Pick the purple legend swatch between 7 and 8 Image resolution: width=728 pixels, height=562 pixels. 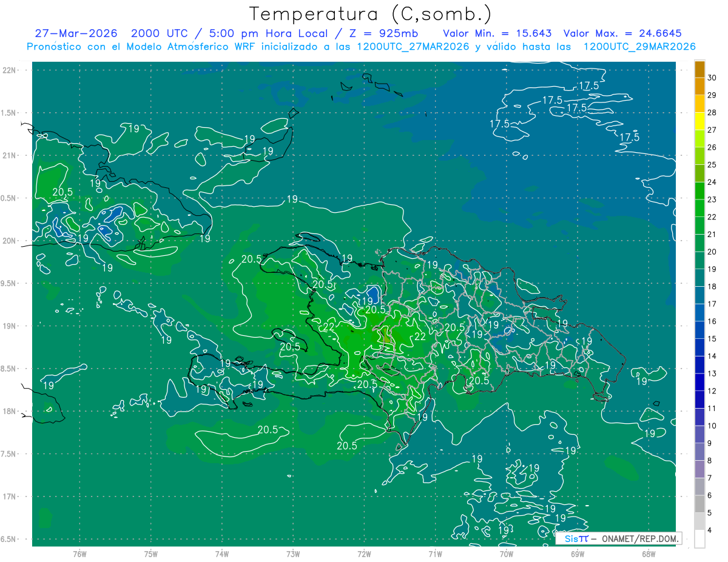tap(699, 469)
